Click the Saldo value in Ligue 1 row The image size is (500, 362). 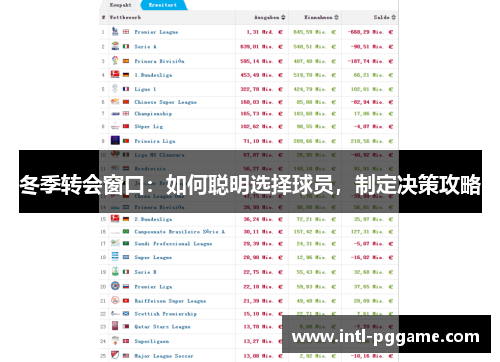(372, 89)
